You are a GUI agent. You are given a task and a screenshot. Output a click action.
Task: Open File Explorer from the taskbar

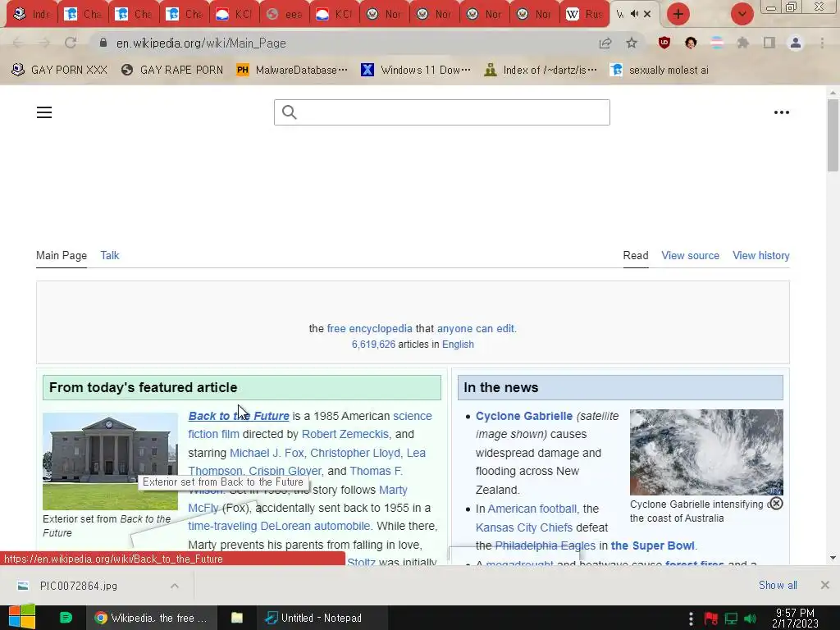click(237, 618)
